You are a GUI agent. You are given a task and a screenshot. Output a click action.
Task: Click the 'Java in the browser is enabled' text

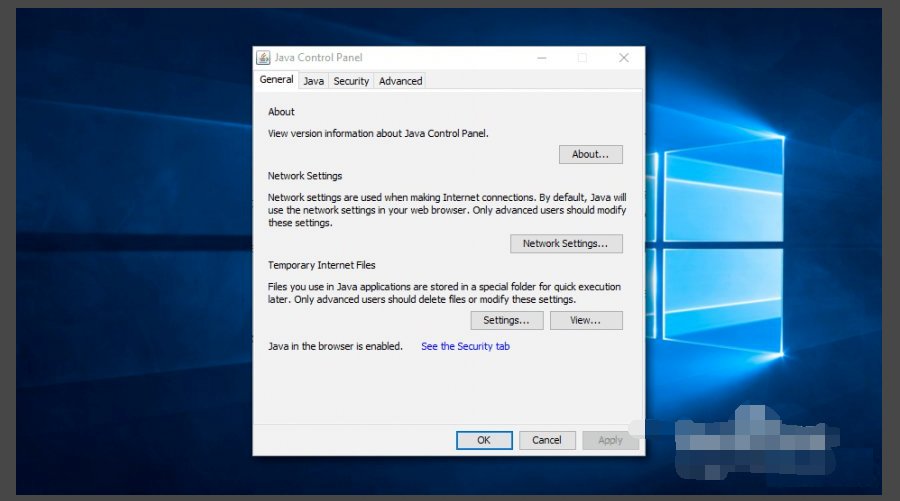click(x=335, y=347)
